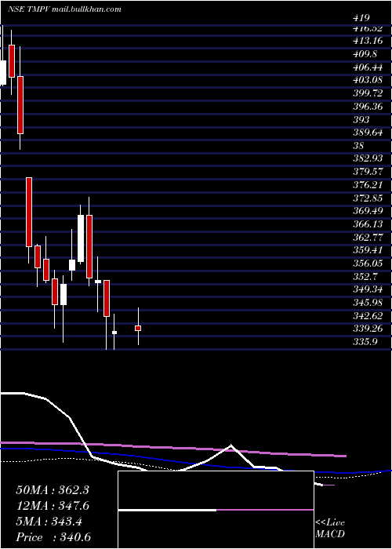This screenshot has height=549, width=392.
Task: Click the 372.85 price axis label
Action: 368,198
